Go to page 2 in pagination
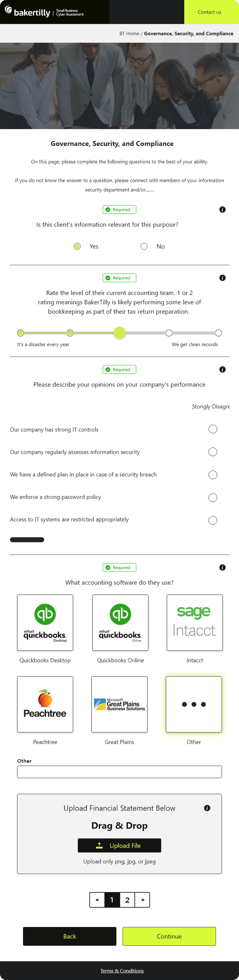 pos(127,900)
